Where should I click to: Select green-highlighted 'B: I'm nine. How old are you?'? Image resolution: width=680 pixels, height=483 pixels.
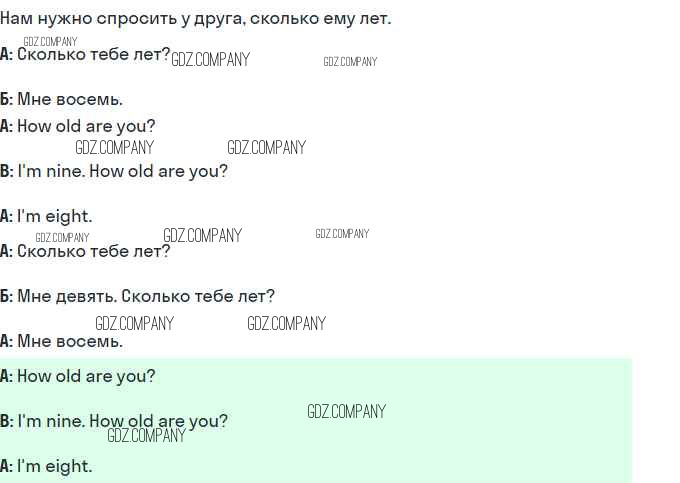[x=114, y=421]
